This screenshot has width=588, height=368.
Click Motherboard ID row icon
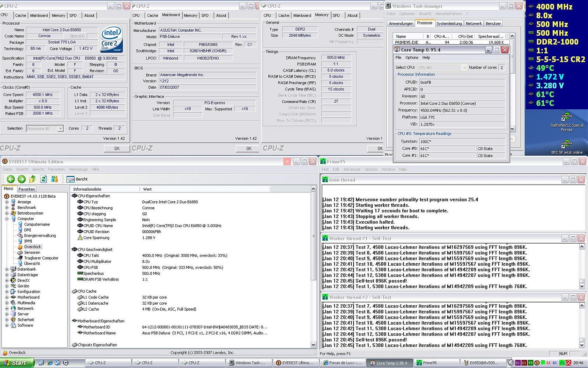tap(80, 327)
